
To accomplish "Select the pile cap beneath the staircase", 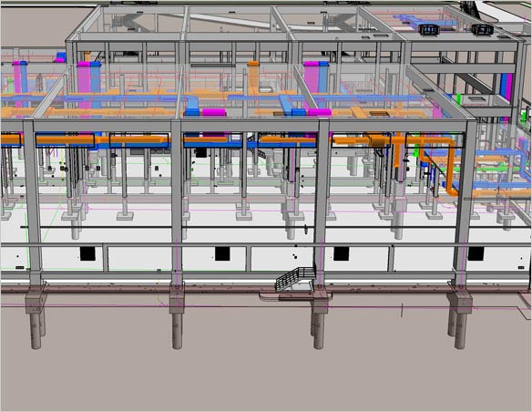I will point(320,299).
